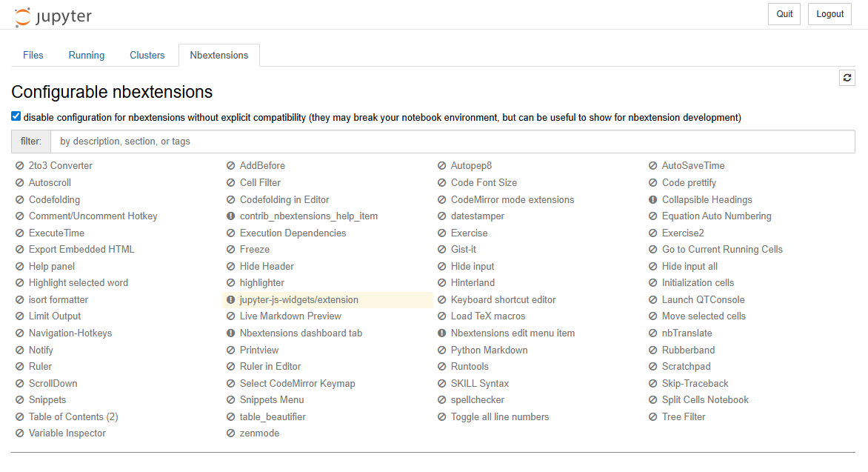
Task: Open the Clusters tab
Action: 147,55
